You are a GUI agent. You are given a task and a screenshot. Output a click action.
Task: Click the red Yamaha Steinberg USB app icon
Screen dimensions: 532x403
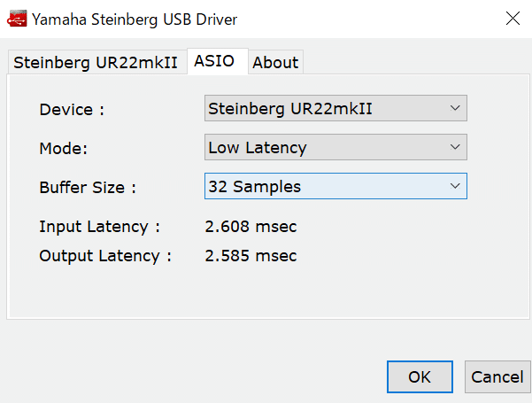[x=17, y=19]
